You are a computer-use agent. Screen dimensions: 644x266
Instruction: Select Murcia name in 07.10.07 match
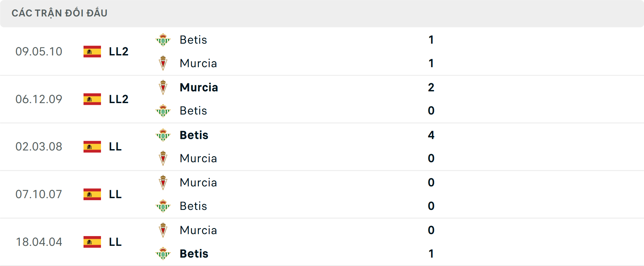coord(198,182)
